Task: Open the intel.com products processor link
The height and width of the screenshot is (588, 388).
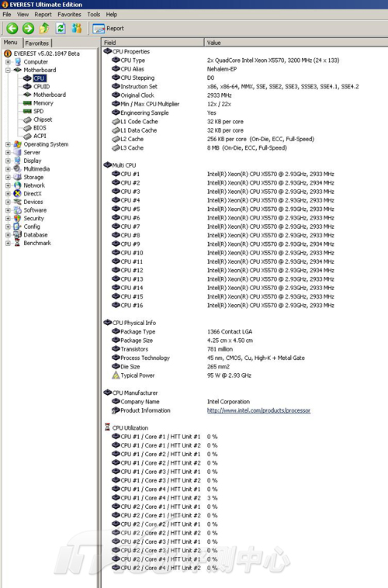Action: (258, 410)
